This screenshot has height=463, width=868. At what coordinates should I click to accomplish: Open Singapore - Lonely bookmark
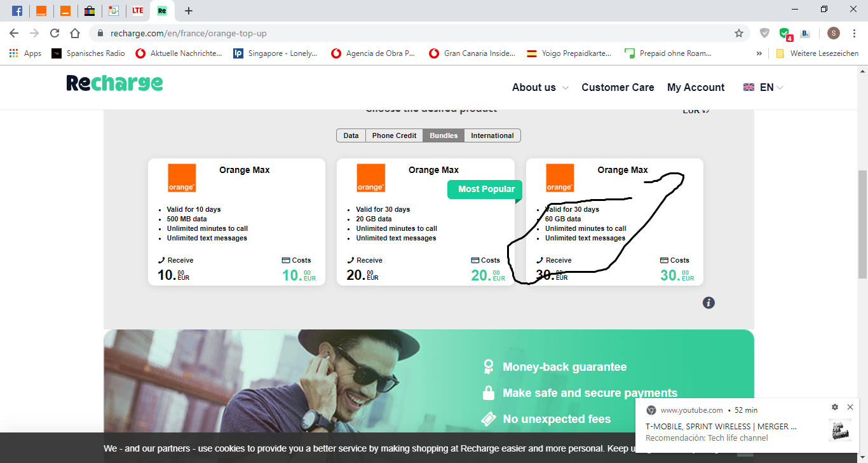pyautogui.click(x=276, y=53)
